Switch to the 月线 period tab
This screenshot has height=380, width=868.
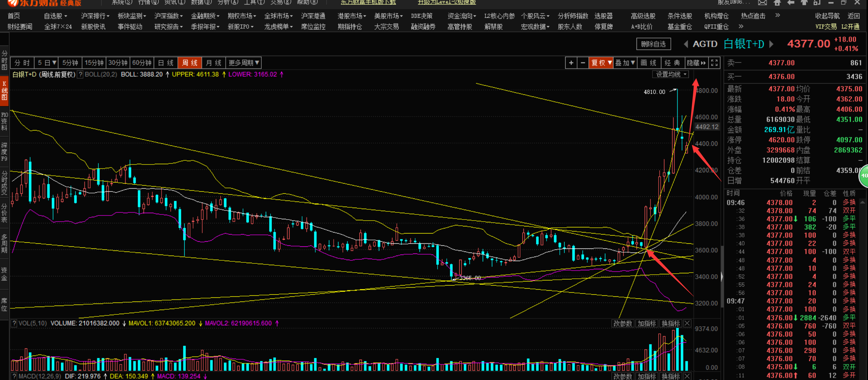click(213, 63)
